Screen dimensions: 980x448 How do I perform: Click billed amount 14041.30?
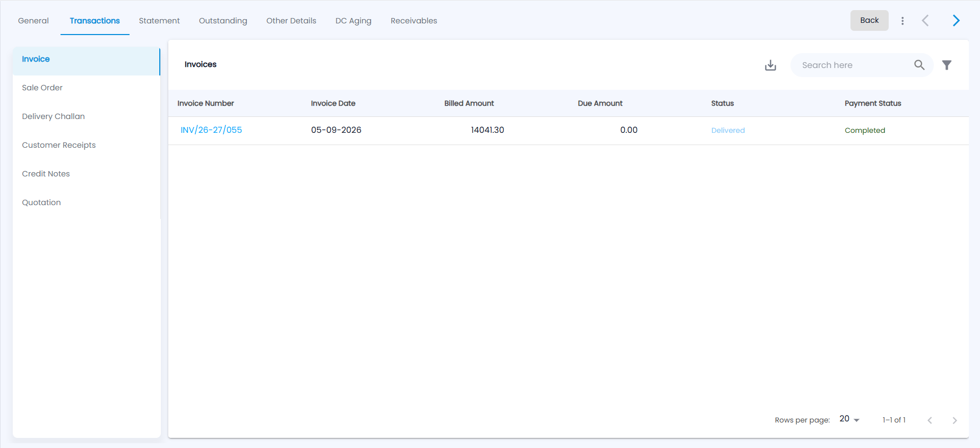point(487,130)
